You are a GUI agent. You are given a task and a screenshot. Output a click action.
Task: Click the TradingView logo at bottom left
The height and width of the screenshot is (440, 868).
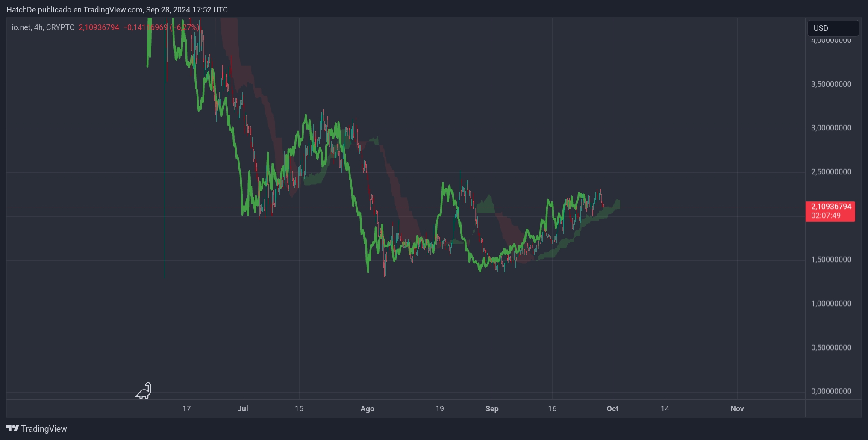coord(37,429)
